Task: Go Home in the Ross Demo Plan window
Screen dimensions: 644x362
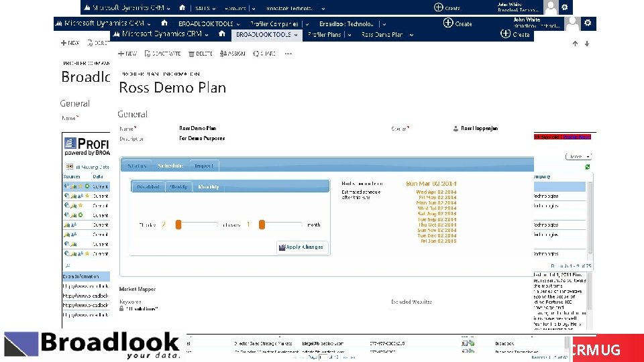Action: click(222, 34)
